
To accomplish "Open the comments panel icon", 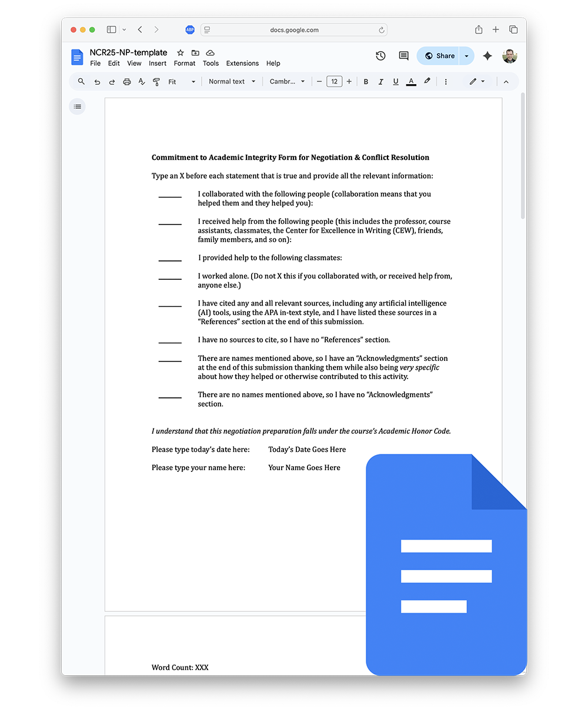I will click(x=403, y=56).
